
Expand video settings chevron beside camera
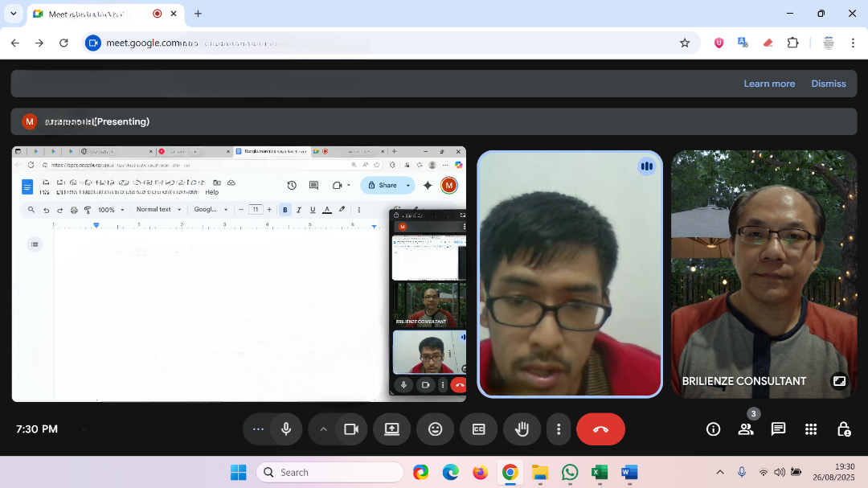[x=324, y=429]
